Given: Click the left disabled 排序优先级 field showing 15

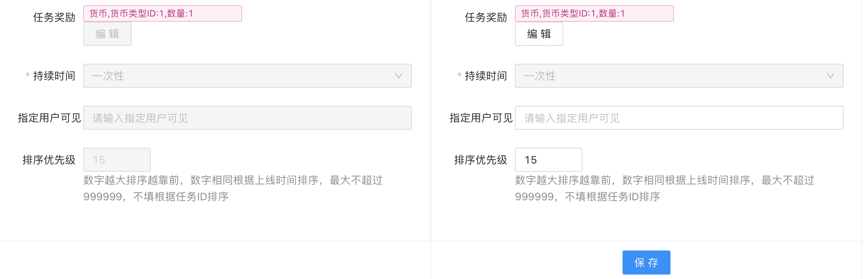Looking at the screenshot, I should coord(117,160).
